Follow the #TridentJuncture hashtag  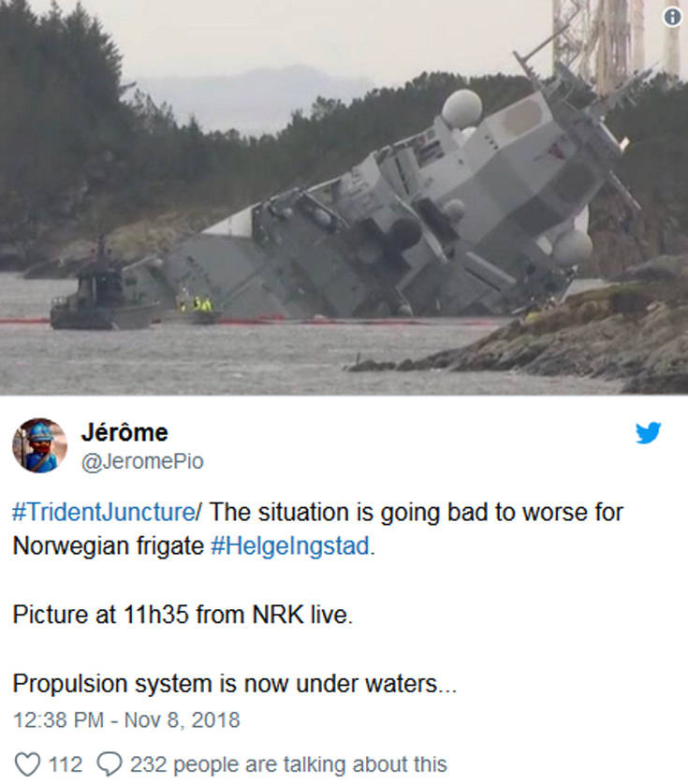(104, 513)
